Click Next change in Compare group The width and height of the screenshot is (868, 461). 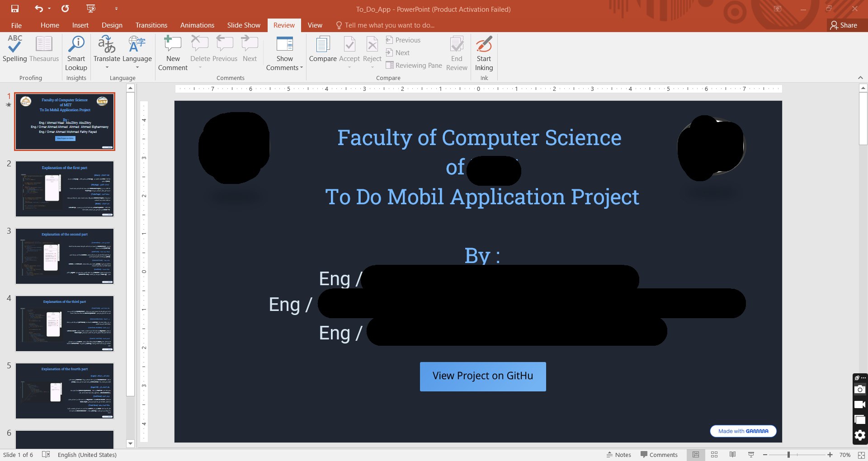click(x=397, y=53)
